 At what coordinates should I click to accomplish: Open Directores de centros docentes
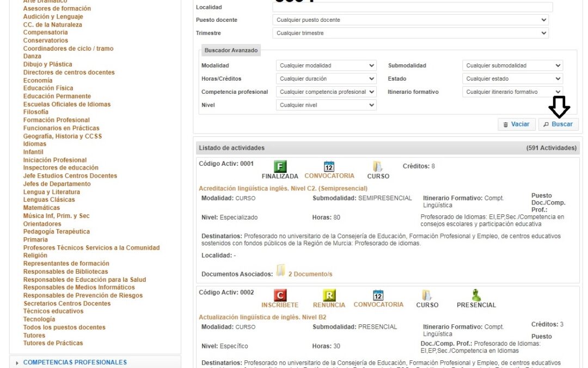(69, 72)
